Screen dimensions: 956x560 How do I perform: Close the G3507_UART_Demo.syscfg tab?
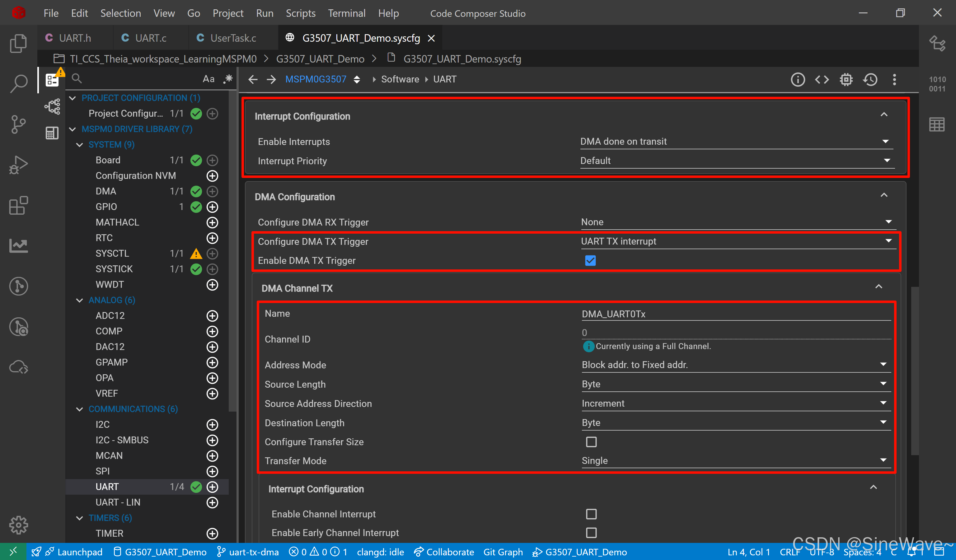coord(431,38)
